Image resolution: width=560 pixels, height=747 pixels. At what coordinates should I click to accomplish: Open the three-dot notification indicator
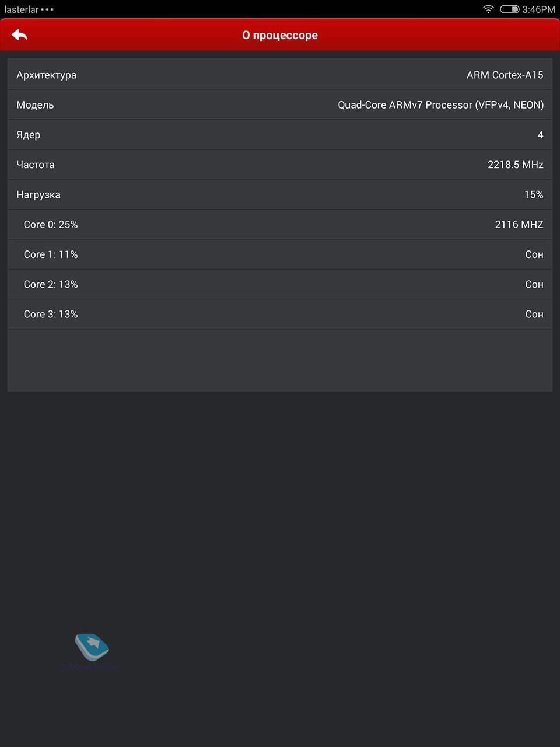coord(47,9)
